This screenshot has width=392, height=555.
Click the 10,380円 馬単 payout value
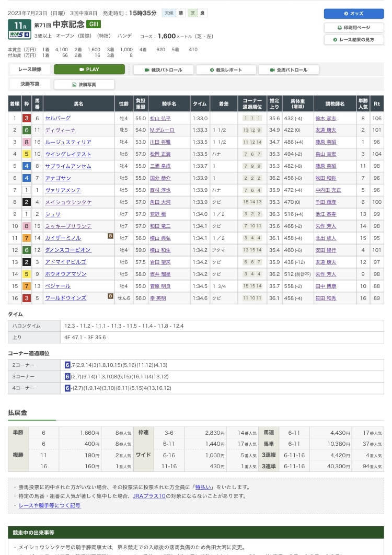[339, 444]
